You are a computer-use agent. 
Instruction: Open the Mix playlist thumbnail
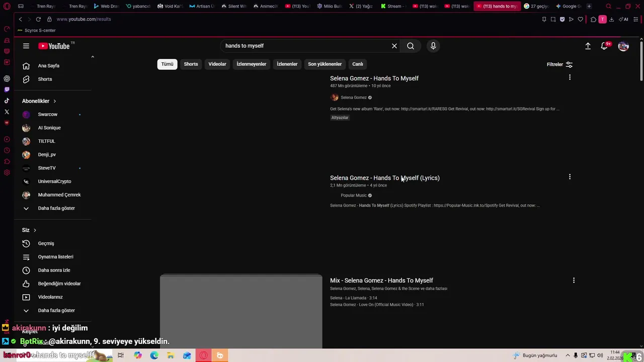[x=241, y=311]
